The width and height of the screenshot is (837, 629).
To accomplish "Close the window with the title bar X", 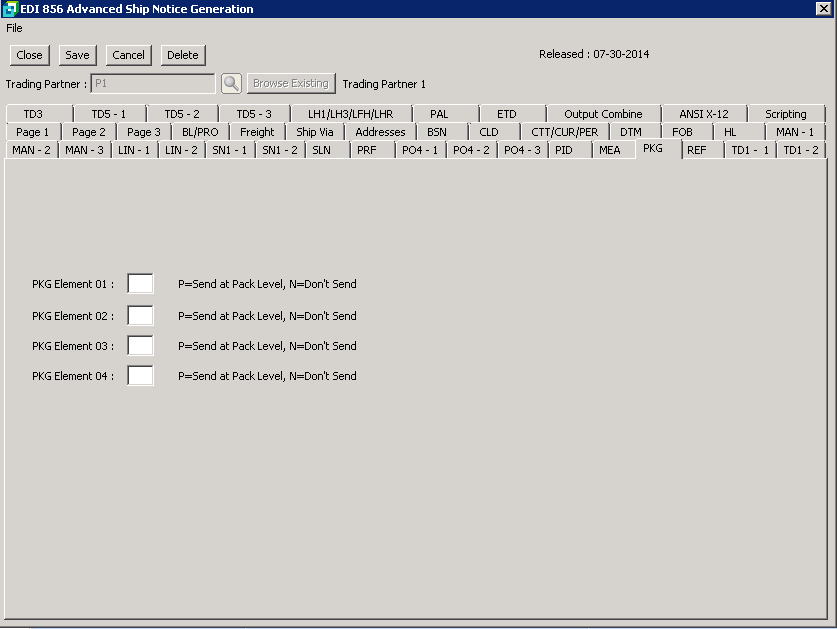I will 824,9.
